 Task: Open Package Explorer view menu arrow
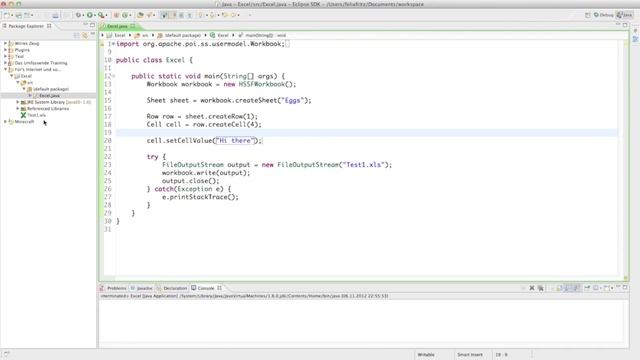pyautogui.click(x=93, y=35)
